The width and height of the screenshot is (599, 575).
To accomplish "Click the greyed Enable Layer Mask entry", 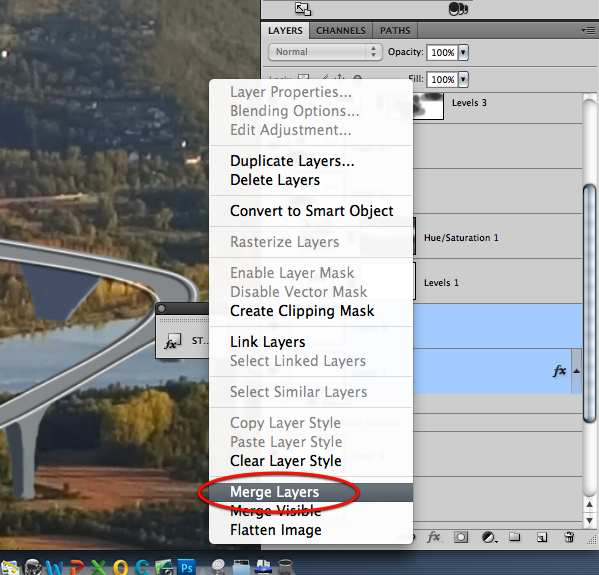I will [311, 273].
